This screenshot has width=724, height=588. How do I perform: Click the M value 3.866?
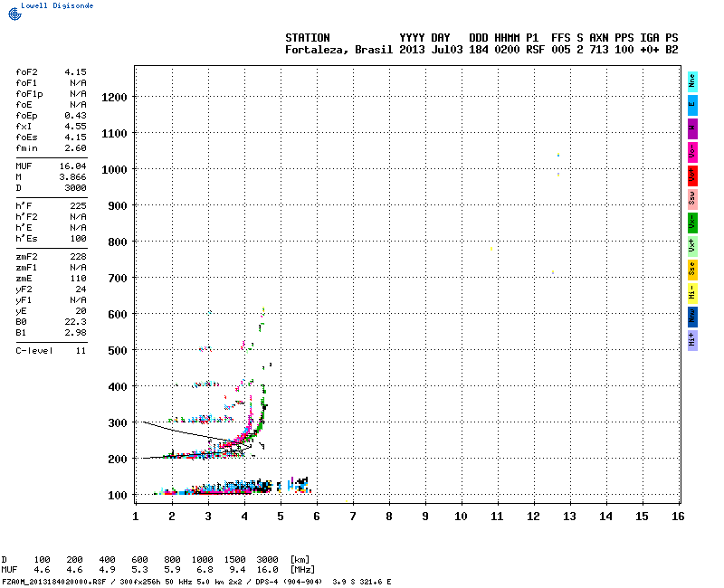pyautogui.click(x=73, y=176)
